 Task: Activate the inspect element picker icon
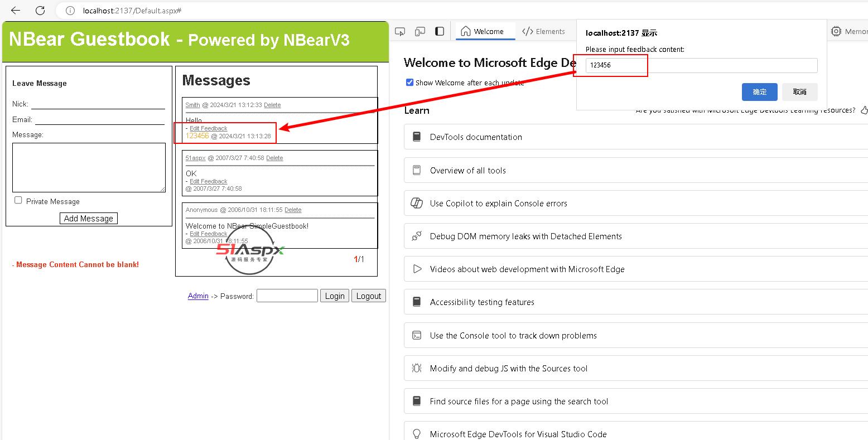tap(400, 32)
